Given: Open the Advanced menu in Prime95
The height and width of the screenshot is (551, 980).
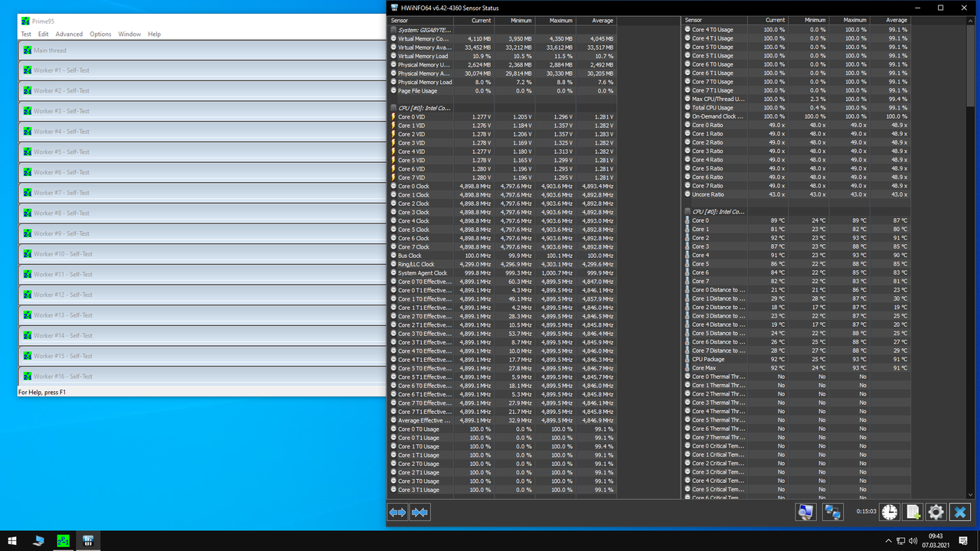Looking at the screenshot, I should pos(69,34).
